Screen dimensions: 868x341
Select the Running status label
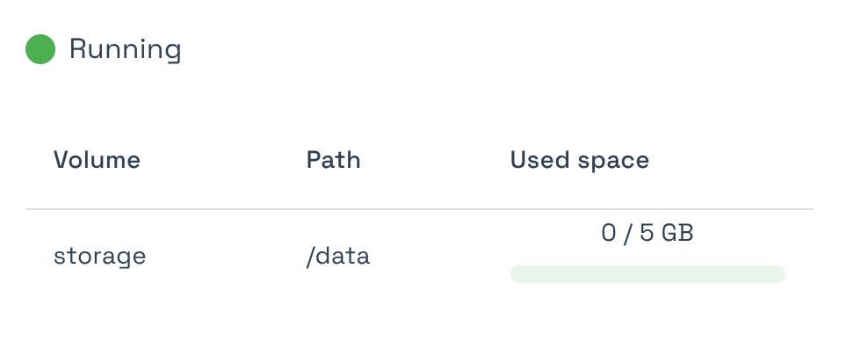click(x=125, y=49)
